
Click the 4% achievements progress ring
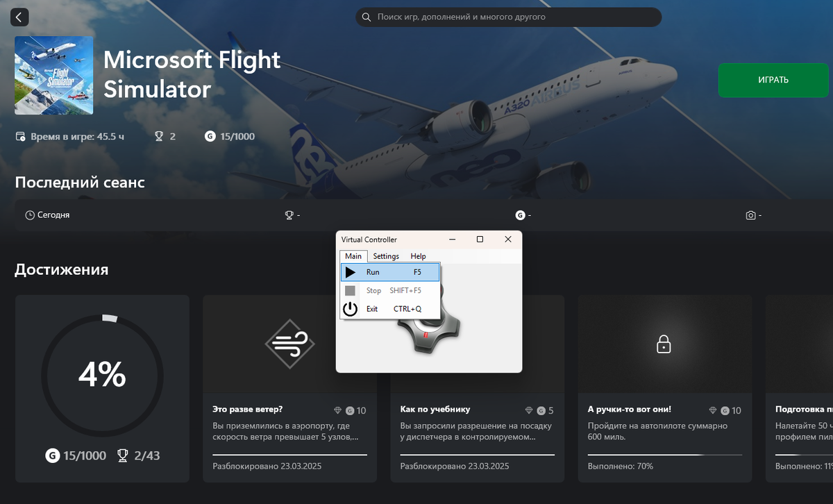[x=102, y=376]
